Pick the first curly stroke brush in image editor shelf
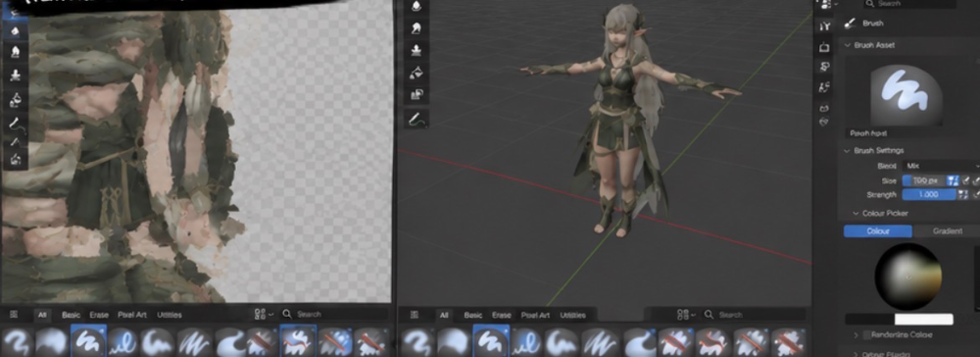Screen dimensions: 980x357 (17, 342)
